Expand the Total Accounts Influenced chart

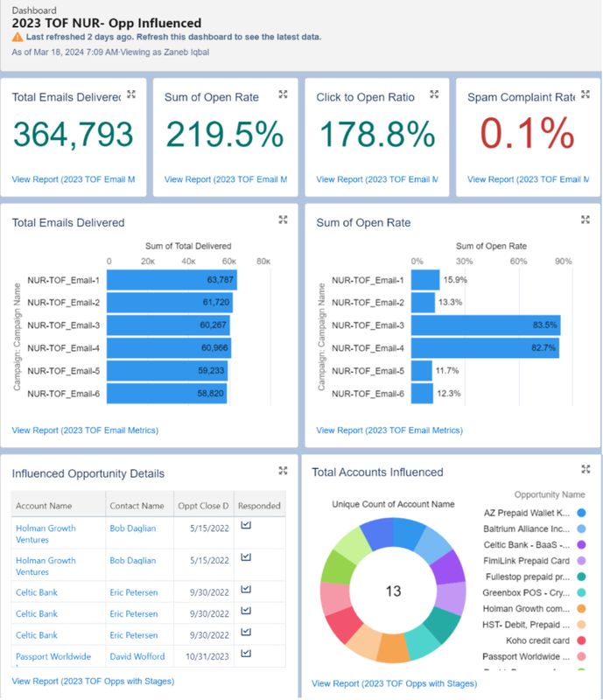click(585, 469)
